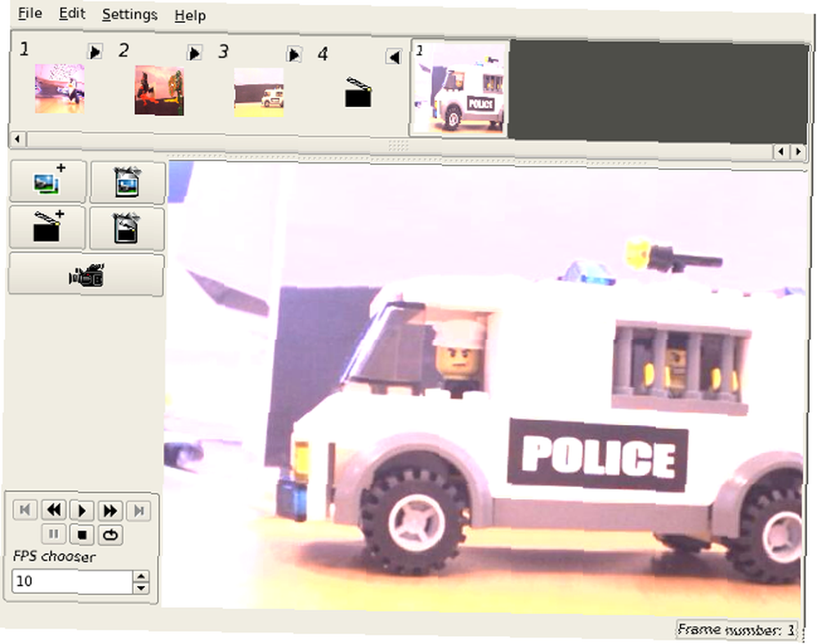Click frame bar scroll left arrow at right
Image resolution: width=817 pixels, height=644 pixels.
pyautogui.click(x=780, y=152)
